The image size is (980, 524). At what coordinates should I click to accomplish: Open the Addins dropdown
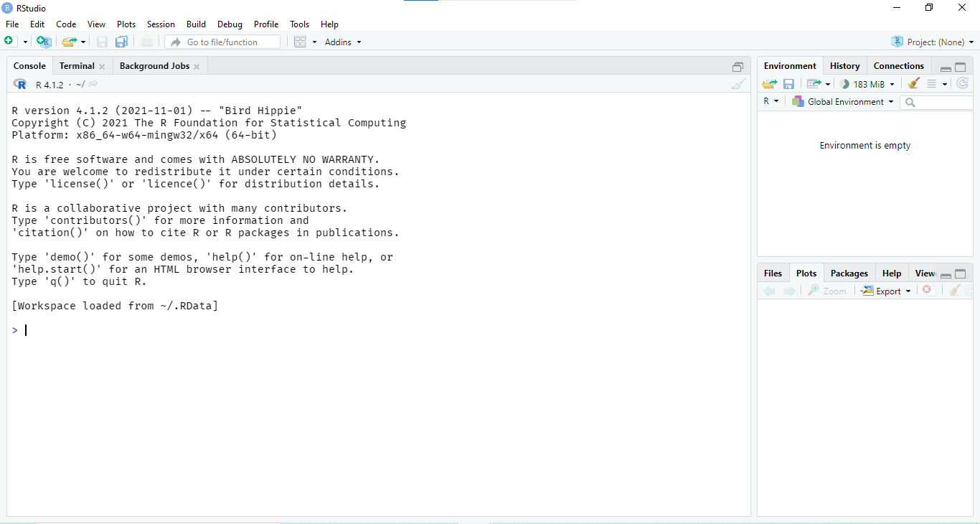(338, 42)
